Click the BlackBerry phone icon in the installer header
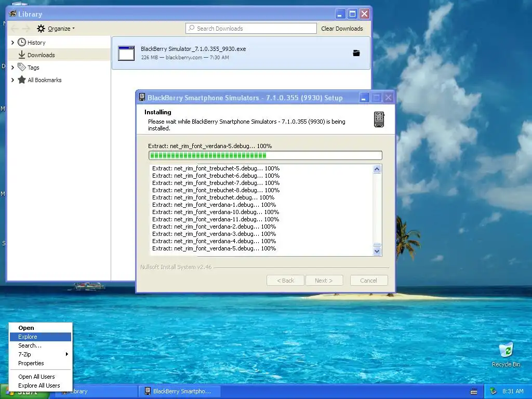Image resolution: width=532 pixels, height=399 pixels. 379,119
